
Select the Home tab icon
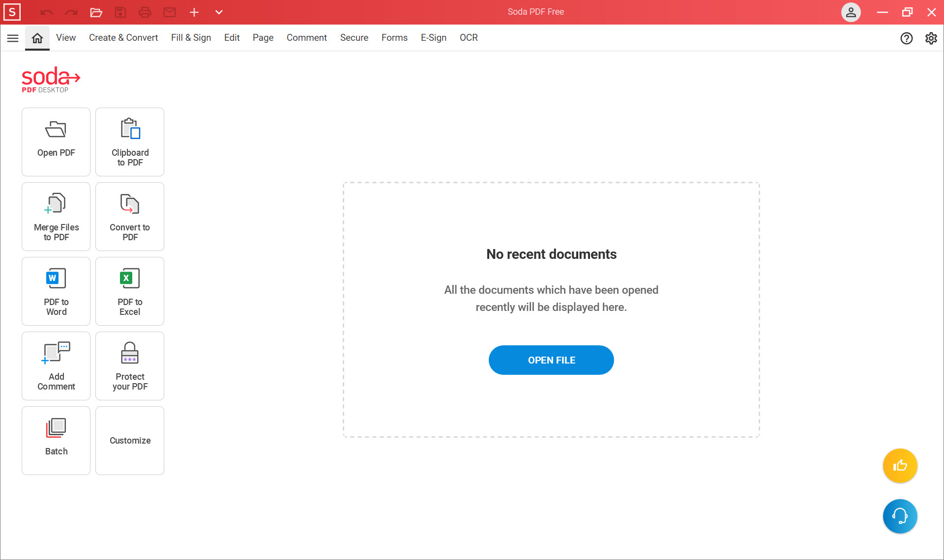coord(37,38)
